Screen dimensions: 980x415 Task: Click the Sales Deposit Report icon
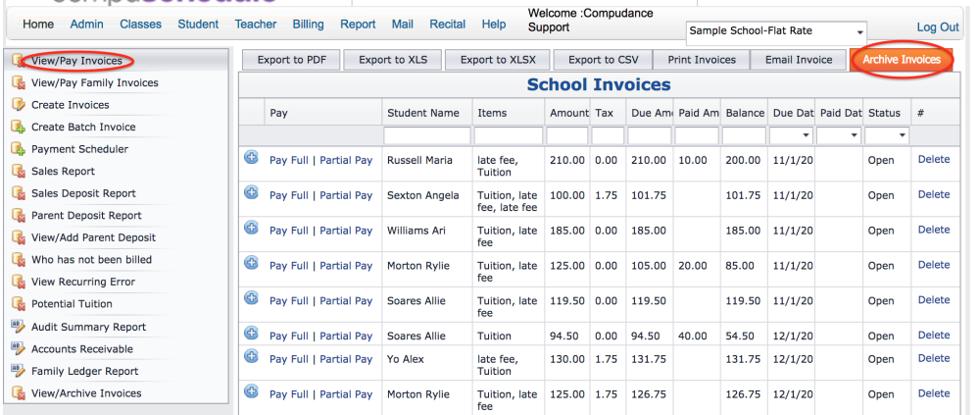click(18, 193)
